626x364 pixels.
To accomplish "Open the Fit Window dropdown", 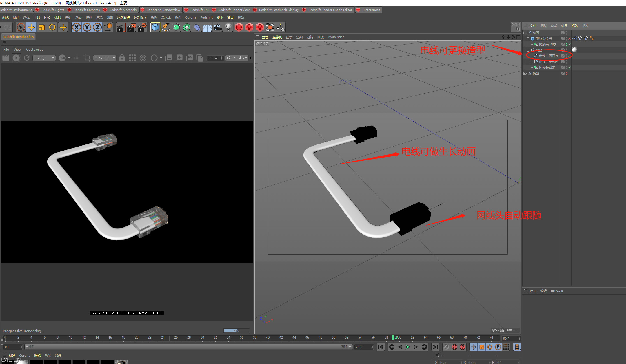I will (237, 58).
